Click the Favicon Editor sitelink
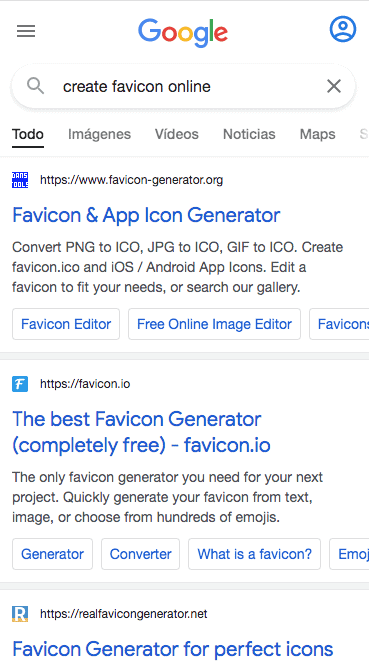 66,324
